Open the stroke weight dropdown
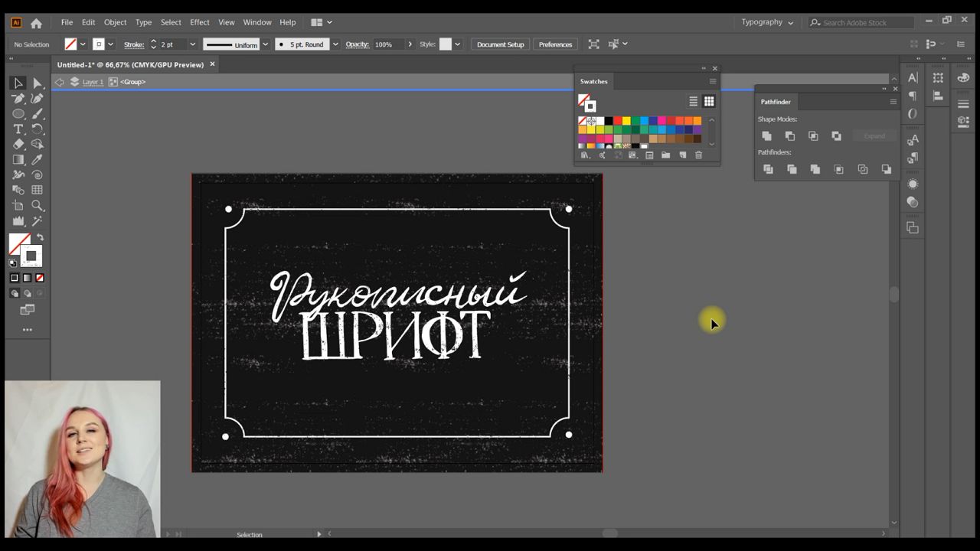The image size is (980, 551). click(192, 44)
